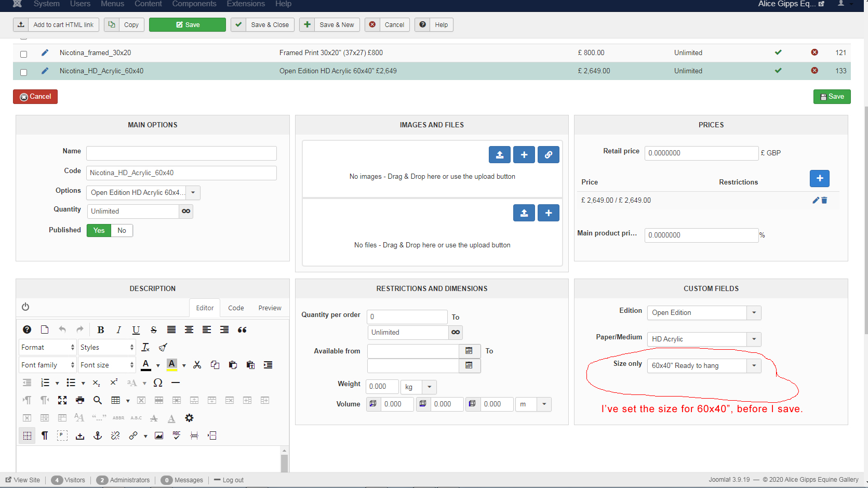Click the Save & Close button
Image resolution: width=868 pixels, height=488 pixels.
[x=263, y=25]
